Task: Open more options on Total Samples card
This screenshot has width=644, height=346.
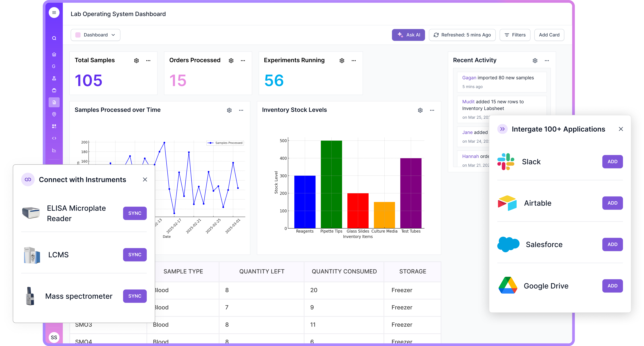Action: [148, 60]
